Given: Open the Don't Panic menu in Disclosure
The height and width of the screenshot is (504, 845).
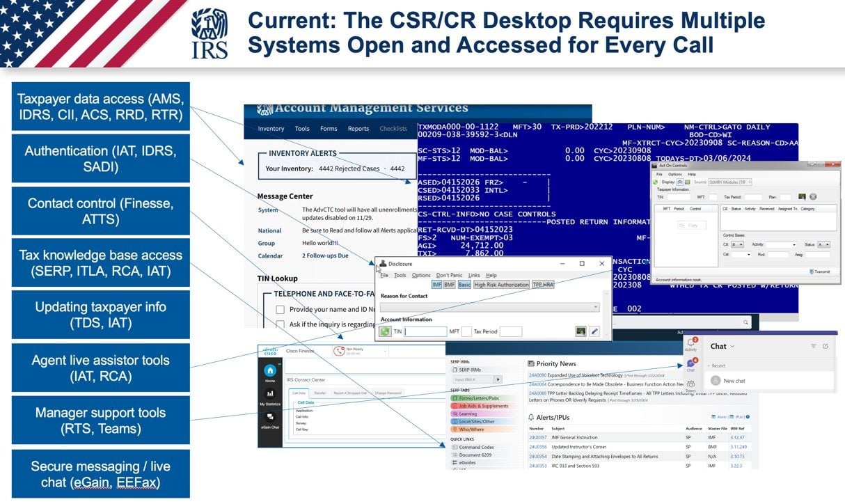Looking at the screenshot, I should coord(449,275).
